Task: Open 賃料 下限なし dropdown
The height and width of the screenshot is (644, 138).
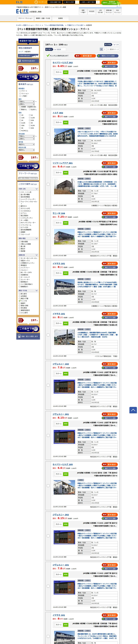Action: click(x=27, y=102)
